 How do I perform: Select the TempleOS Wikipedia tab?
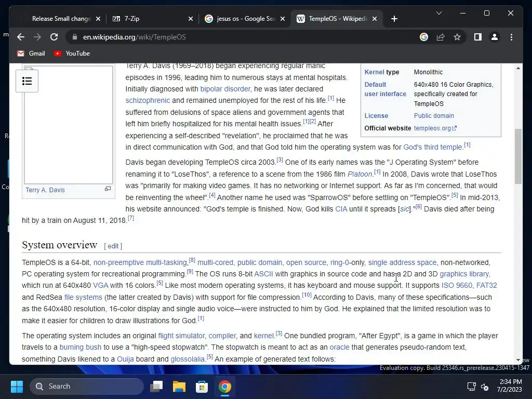(336, 19)
